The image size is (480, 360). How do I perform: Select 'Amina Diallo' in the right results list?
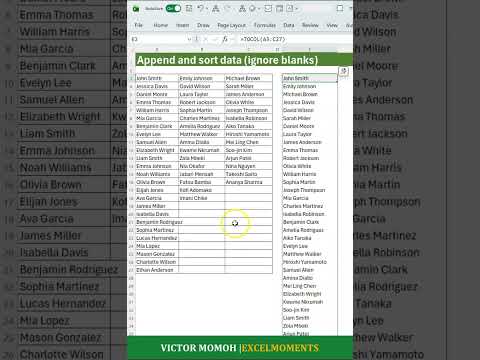click(310, 278)
